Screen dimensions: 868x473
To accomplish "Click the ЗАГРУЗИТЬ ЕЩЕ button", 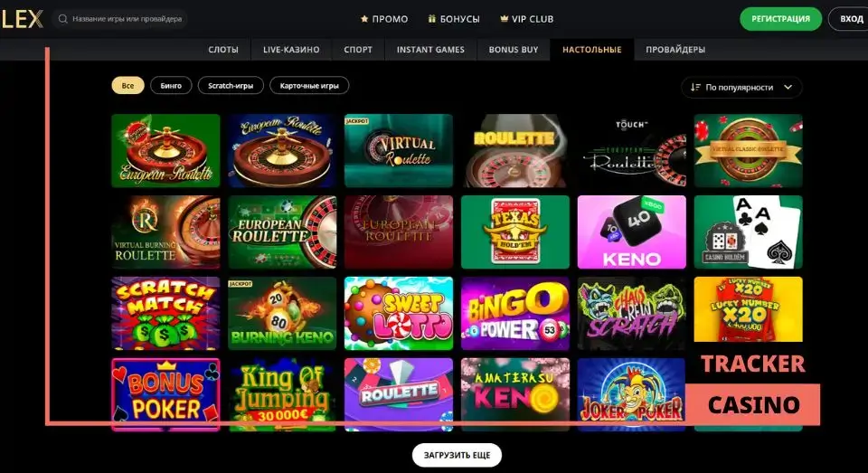I will point(457,455).
